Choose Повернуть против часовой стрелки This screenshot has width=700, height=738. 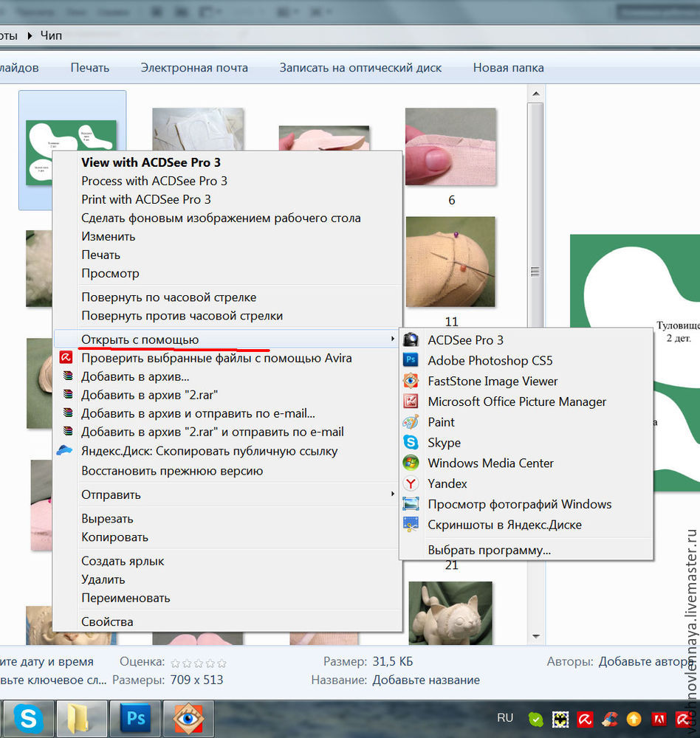coord(227,315)
